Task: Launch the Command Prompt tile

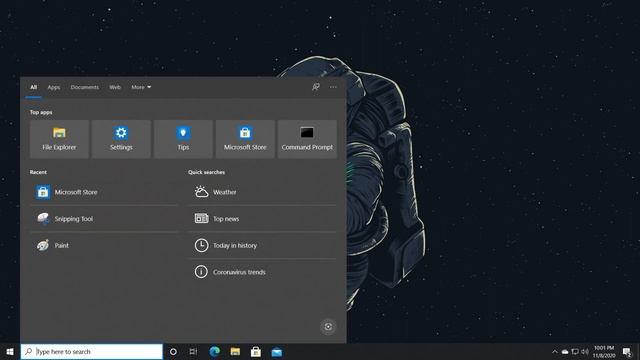Action: [307, 139]
